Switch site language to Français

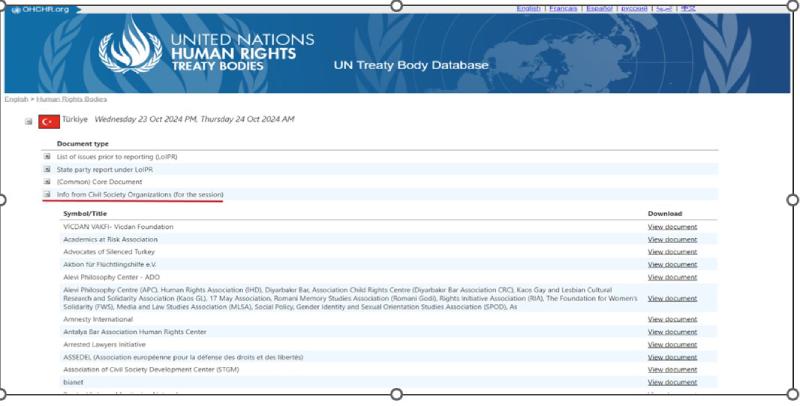click(x=563, y=9)
